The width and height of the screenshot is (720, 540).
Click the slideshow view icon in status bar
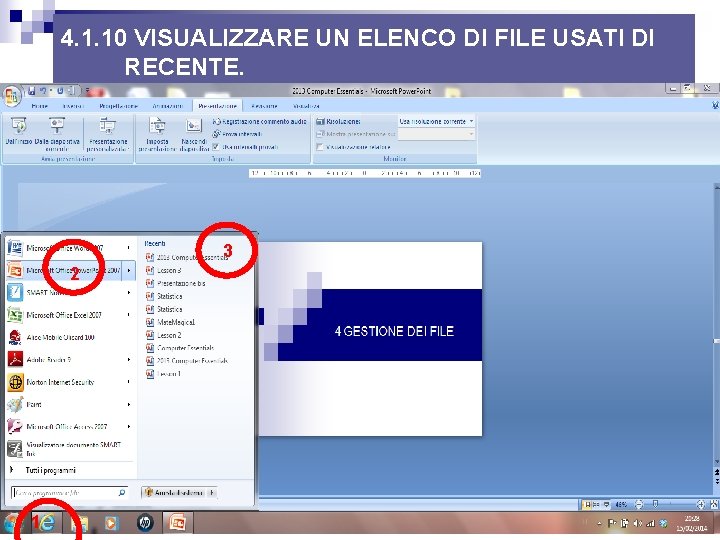pyautogui.click(x=607, y=504)
